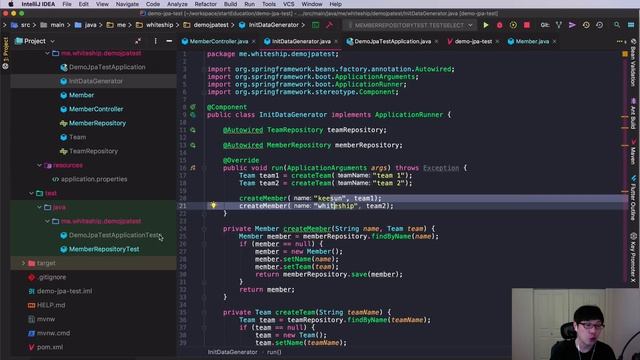This screenshot has height=360, width=640.
Task: Select pom.xml in project tree
Action: (50, 347)
